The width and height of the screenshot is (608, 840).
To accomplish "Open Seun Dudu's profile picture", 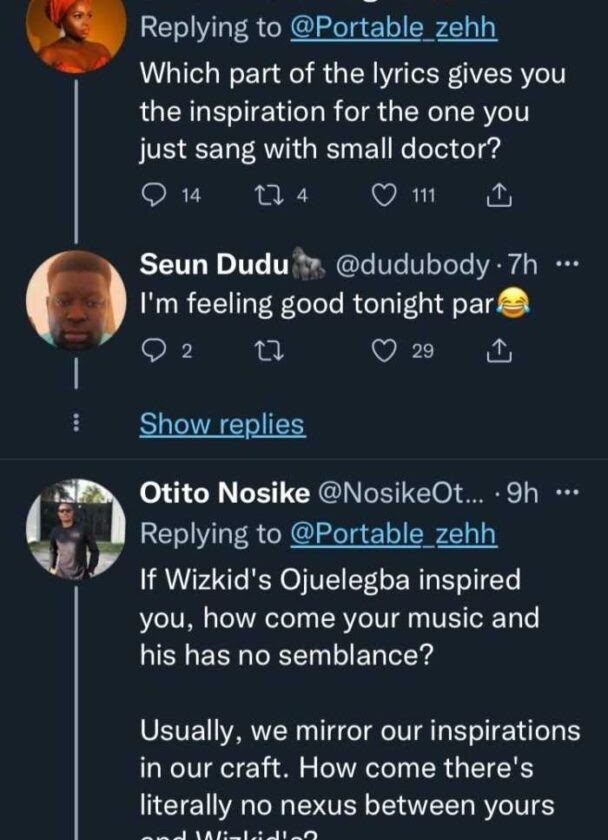I will 76,300.
